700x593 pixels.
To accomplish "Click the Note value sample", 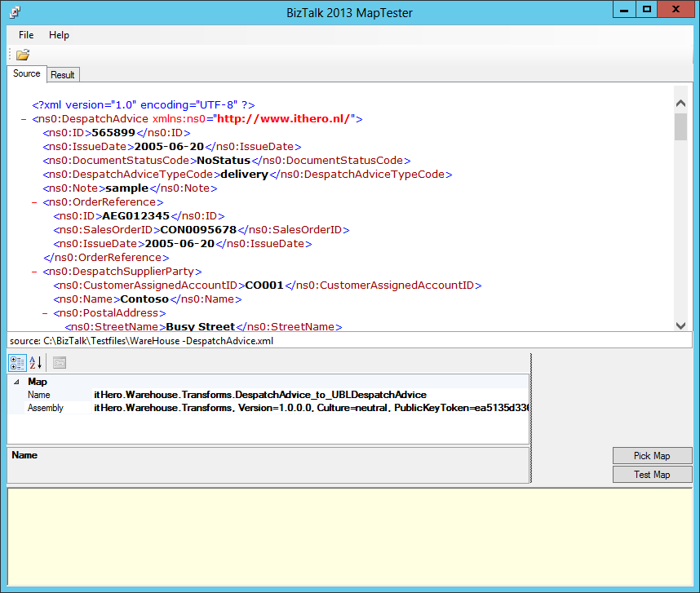I will click(x=126, y=188).
